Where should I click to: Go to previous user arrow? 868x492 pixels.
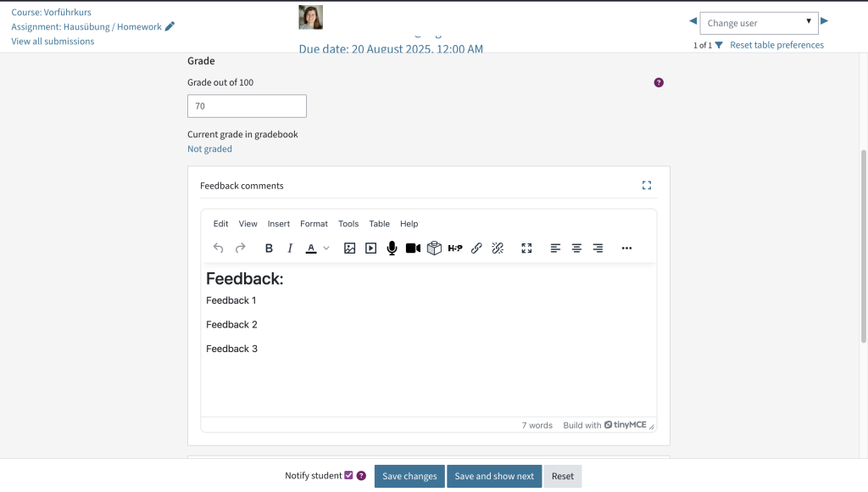tap(693, 21)
